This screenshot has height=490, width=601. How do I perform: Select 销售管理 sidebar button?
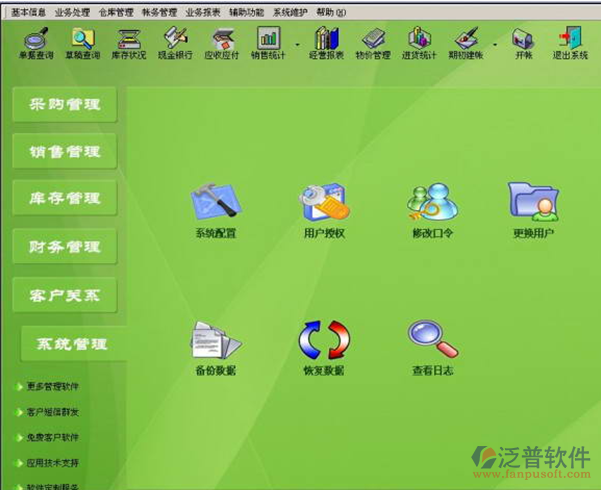(x=65, y=151)
